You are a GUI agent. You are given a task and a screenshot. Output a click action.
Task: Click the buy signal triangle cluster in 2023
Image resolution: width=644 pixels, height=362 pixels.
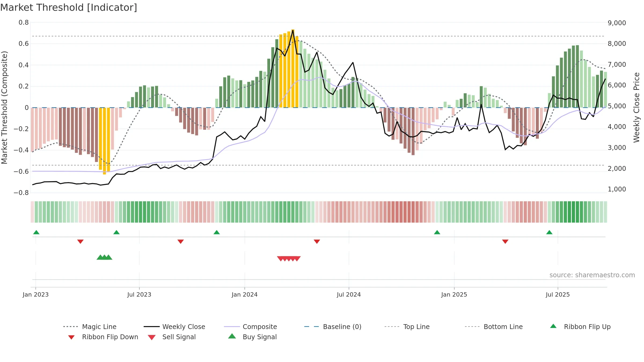pyautogui.click(x=104, y=257)
